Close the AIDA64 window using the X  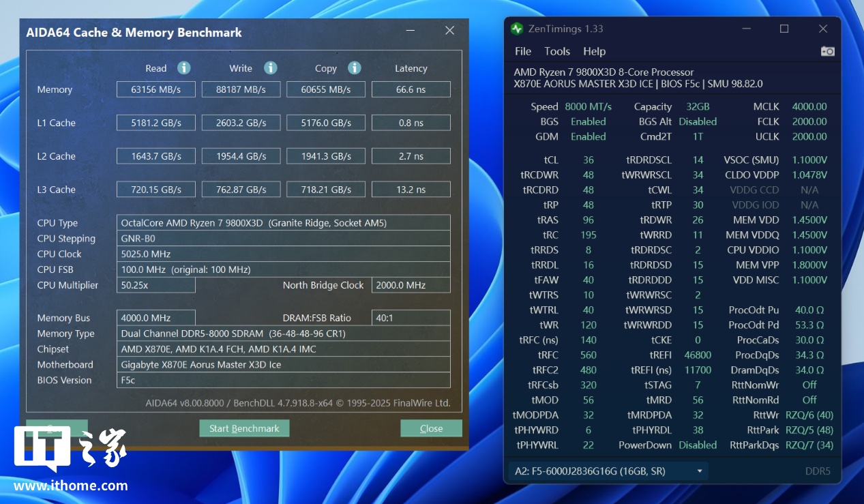pyautogui.click(x=449, y=31)
